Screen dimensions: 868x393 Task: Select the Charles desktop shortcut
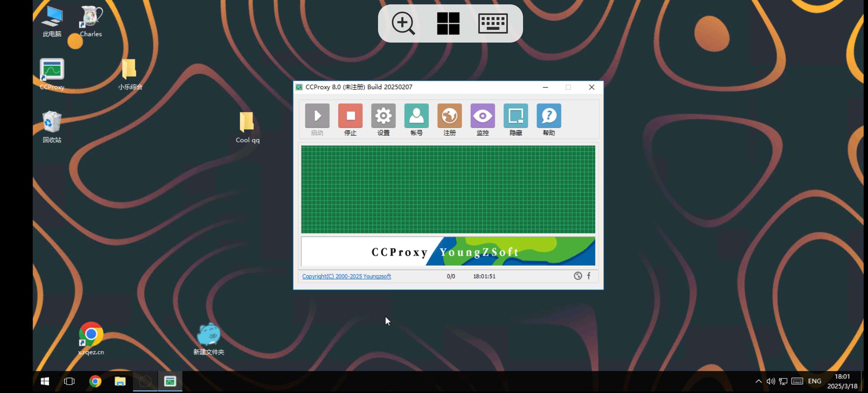[91, 21]
